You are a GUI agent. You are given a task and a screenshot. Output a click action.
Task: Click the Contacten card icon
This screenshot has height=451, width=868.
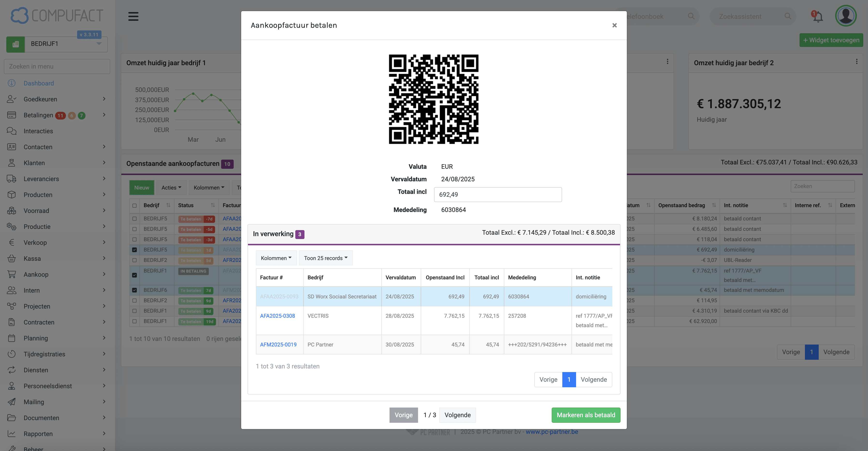[11, 147]
